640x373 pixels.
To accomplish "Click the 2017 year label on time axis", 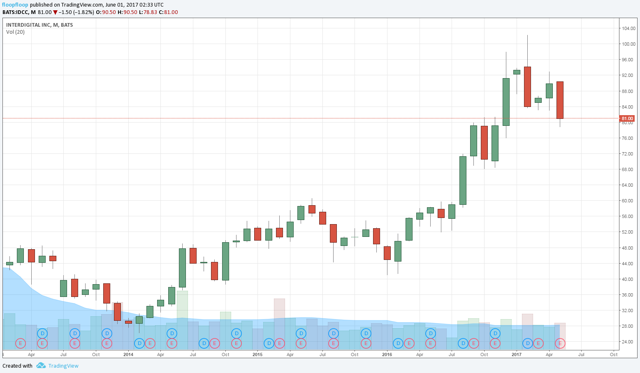I will point(517,354).
